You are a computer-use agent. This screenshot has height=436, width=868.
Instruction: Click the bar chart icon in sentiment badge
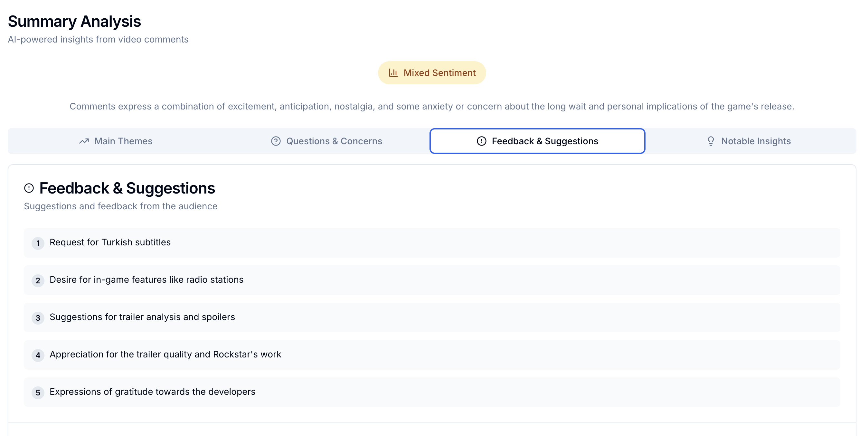click(x=393, y=73)
